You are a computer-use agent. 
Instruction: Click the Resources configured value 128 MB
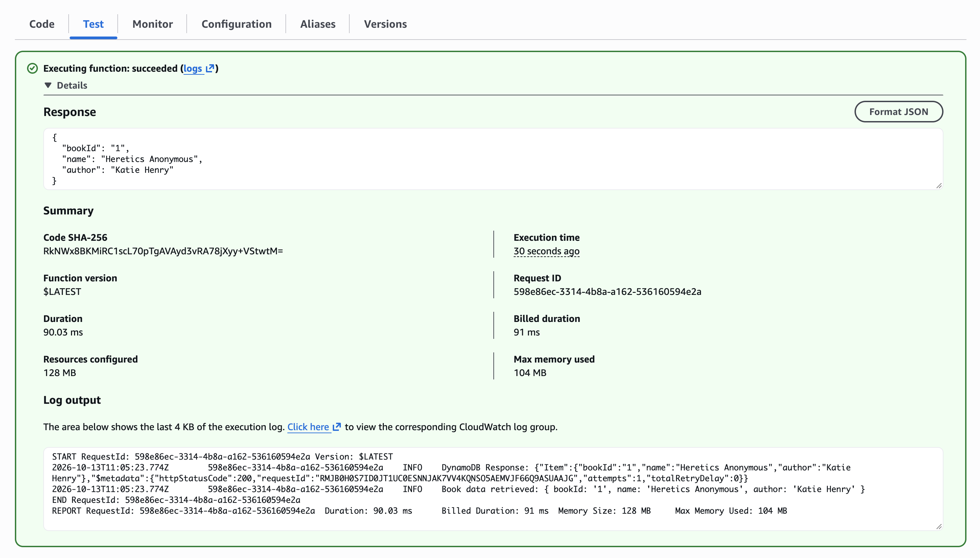60,373
